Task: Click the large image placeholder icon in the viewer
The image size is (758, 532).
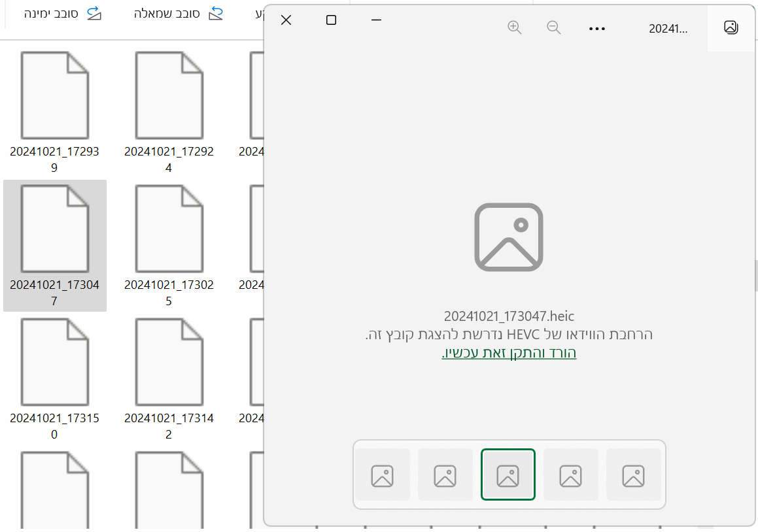Action: pos(509,237)
